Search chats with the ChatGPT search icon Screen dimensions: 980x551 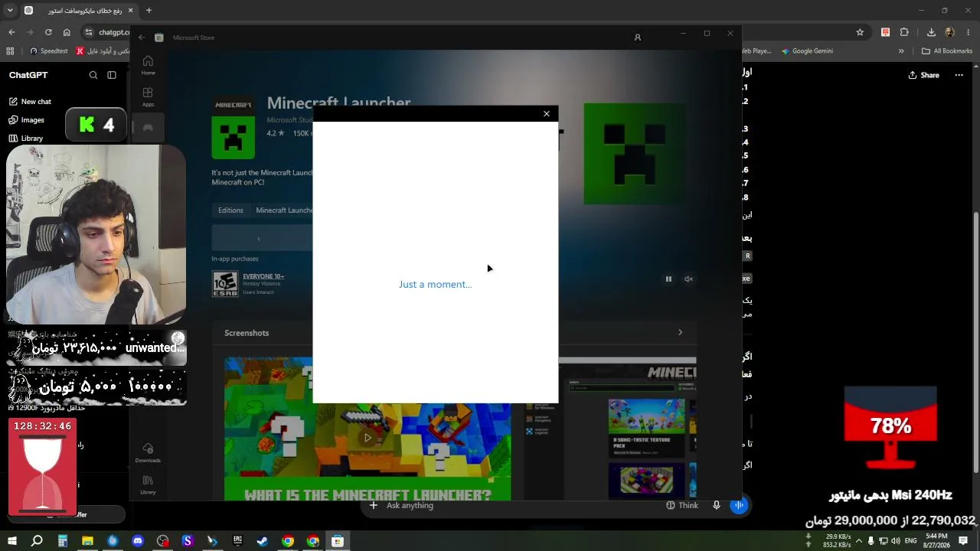(93, 75)
